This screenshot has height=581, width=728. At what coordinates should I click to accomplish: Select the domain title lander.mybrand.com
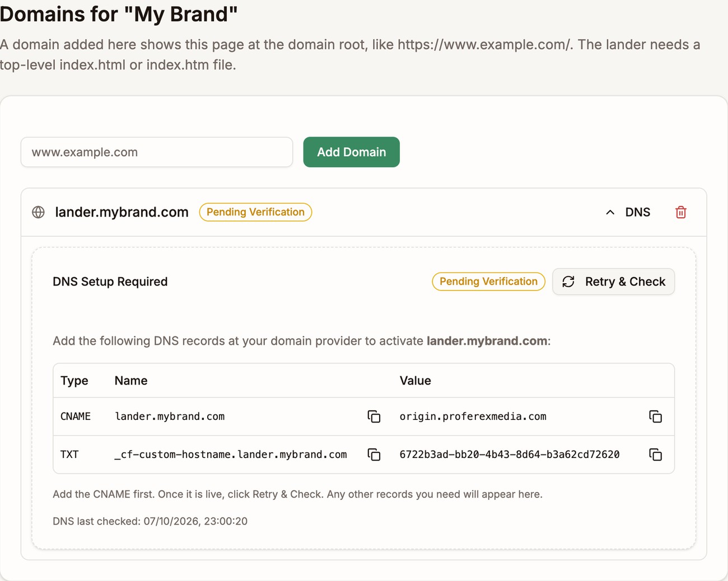click(x=122, y=212)
